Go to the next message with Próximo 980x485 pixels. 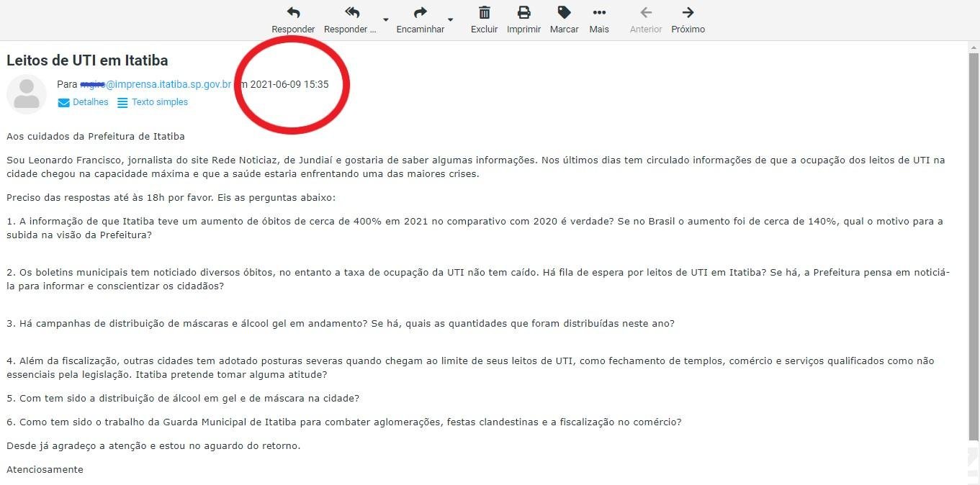(x=688, y=13)
